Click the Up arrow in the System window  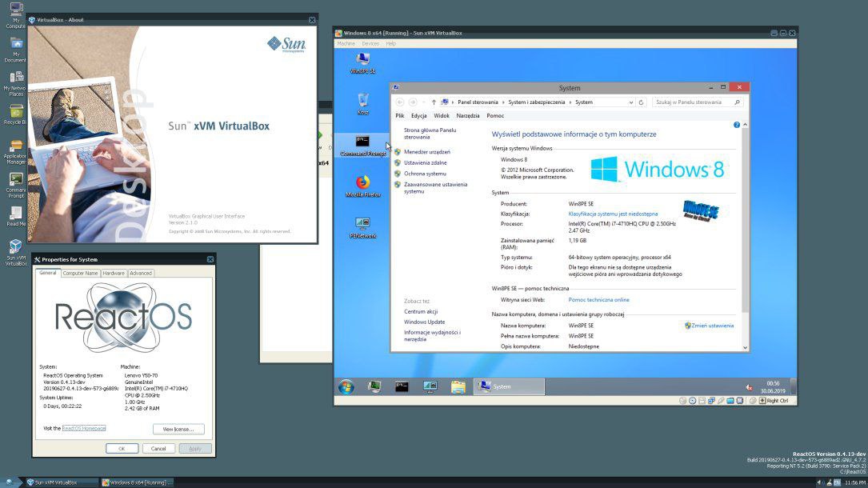[434, 102]
